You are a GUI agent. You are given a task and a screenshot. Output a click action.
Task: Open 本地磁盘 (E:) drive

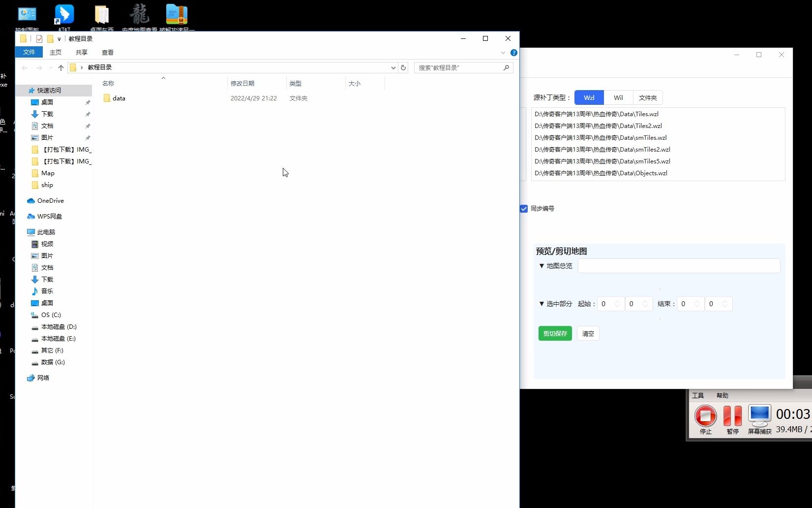58,339
